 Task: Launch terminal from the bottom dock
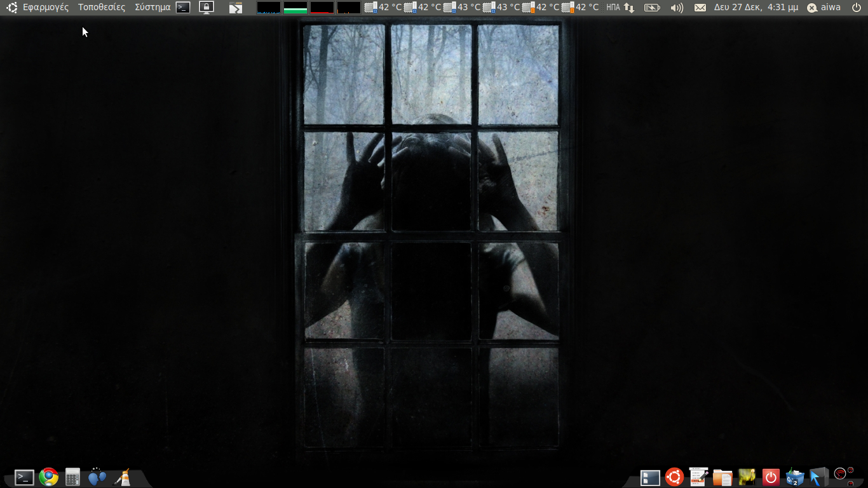24,477
